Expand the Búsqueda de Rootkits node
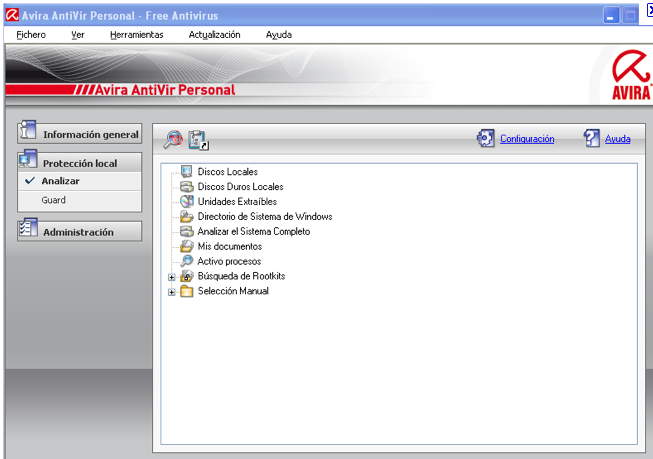The image size is (653, 459). (x=172, y=277)
